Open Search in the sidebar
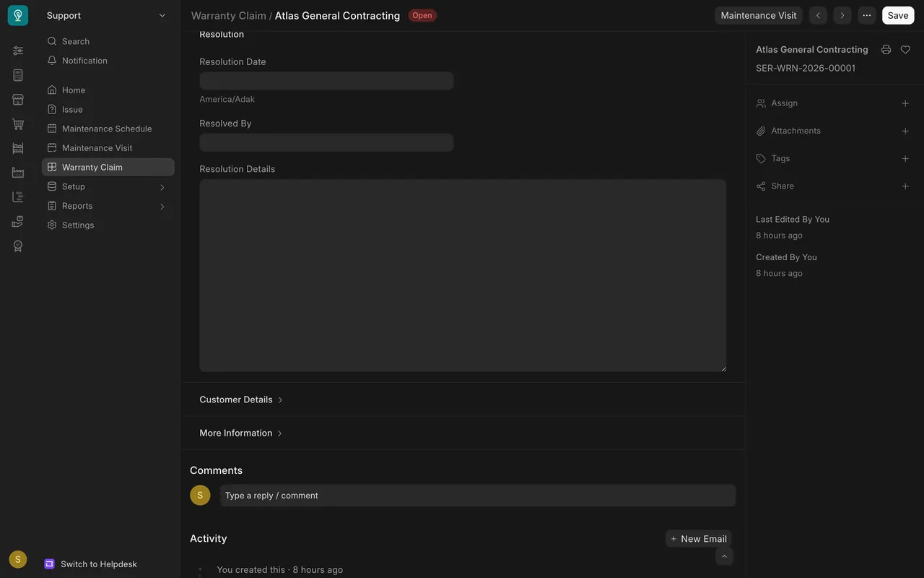The width and height of the screenshot is (924, 578). [x=108, y=41]
